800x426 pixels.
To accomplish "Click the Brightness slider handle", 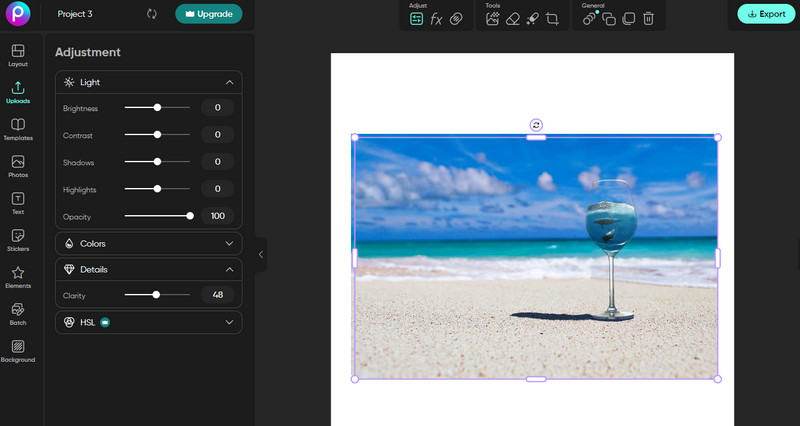I will click(x=157, y=107).
